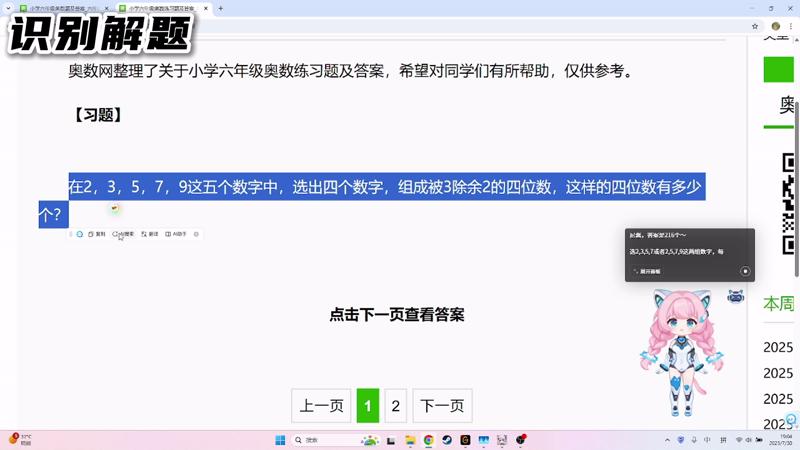Toggle the 拼 IME mode indicator

pos(723,440)
